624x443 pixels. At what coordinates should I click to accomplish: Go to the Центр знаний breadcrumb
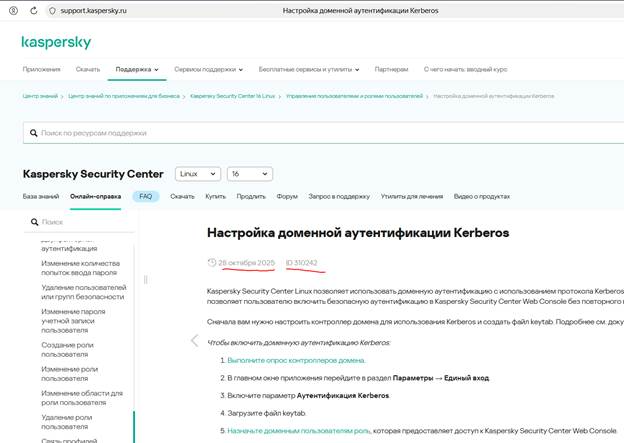(x=40, y=96)
